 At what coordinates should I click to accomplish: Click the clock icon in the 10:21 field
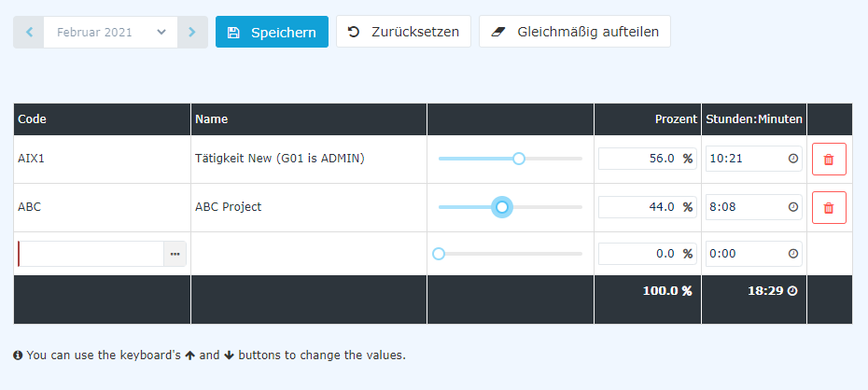point(792,159)
